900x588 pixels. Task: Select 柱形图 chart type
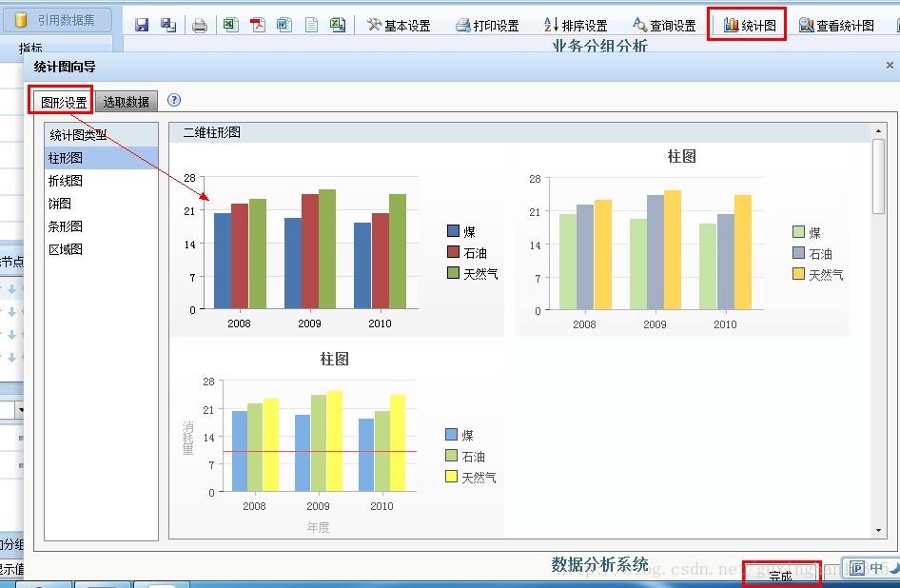(101, 158)
